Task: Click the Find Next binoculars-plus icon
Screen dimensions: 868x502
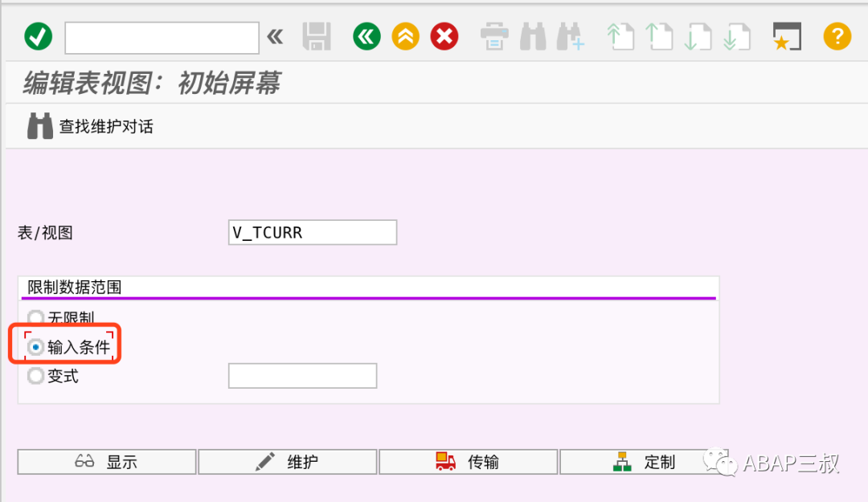Action: 571,37
